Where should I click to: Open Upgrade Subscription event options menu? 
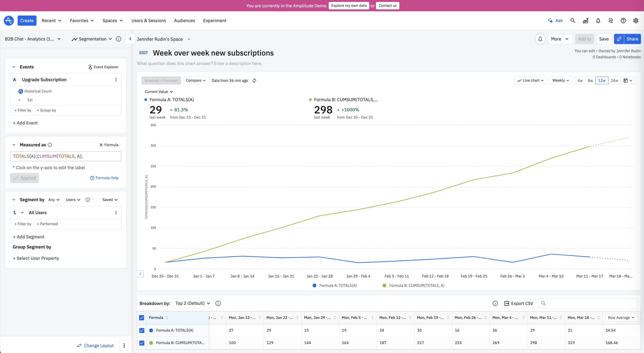pos(116,80)
